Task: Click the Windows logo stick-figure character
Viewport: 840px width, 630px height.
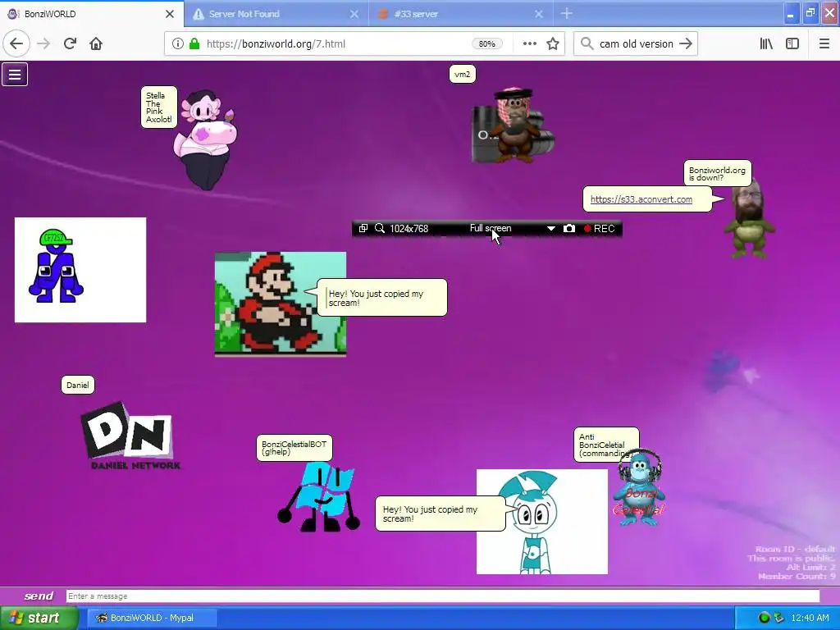Action: (x=319, y=498)
